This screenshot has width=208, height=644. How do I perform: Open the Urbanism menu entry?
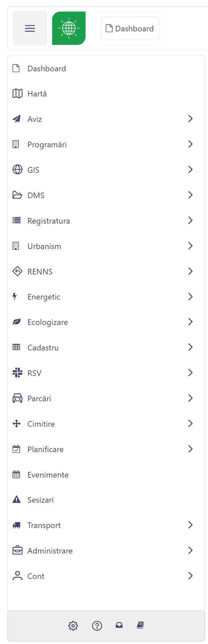(x=44, y=246)
